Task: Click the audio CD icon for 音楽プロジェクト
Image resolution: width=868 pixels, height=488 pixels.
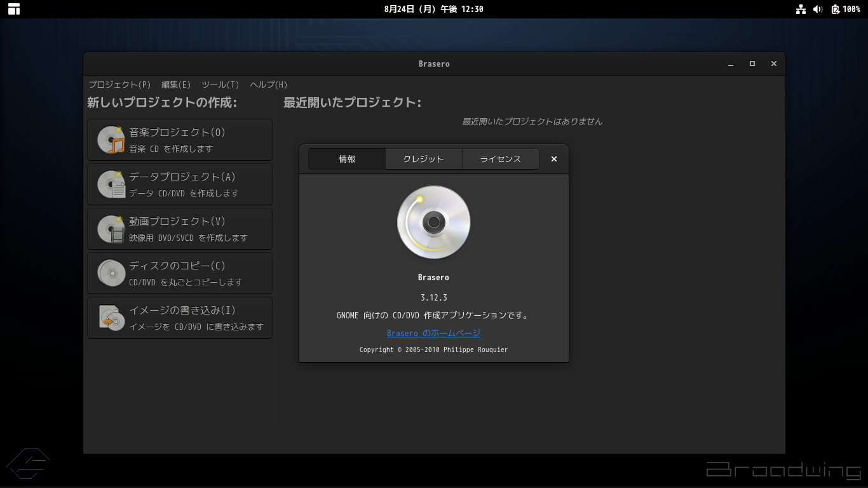Action: click(x=111, y=140)
